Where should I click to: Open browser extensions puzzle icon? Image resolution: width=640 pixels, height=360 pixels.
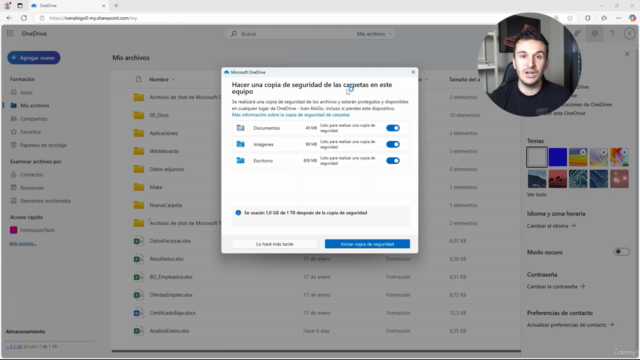tap(587, 18)
